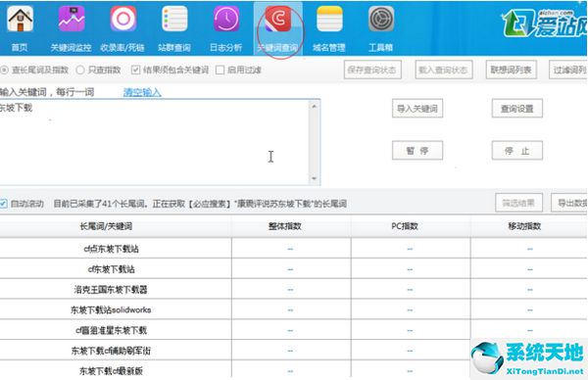Click 东坡下载 text in input area
The image size is (588, 380).
[x=16, y=108]
